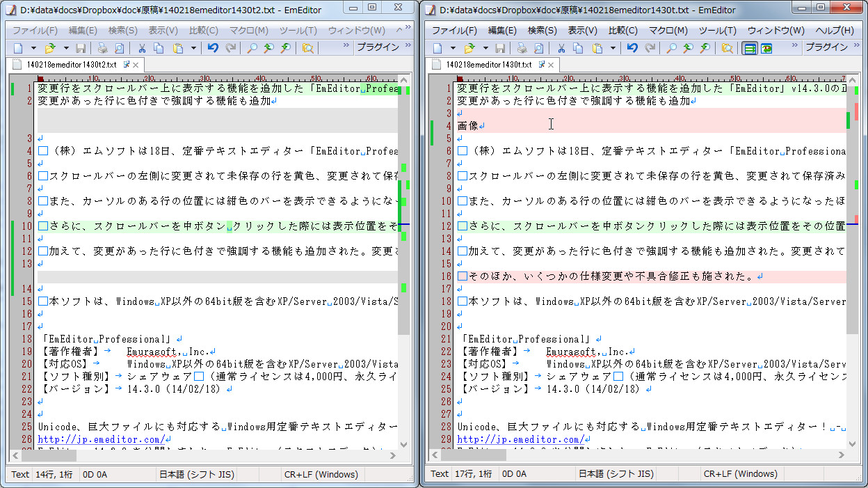Click Redo arrow in 1430t2.txt window
Image resolution: width=868 pixels, height=488 pixels.
coord(230,48)
